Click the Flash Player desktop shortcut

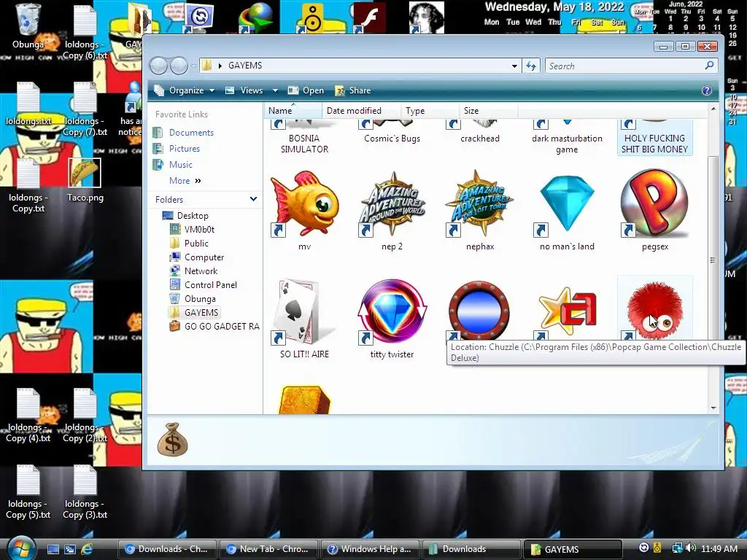369,18
